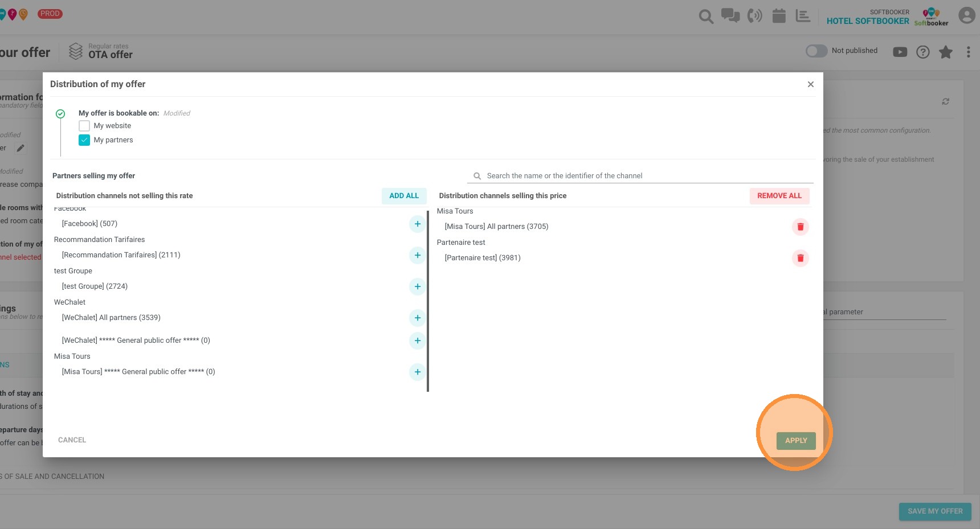
Task: Select the Misa Tours group in selling list
Action: click(455, 211)
